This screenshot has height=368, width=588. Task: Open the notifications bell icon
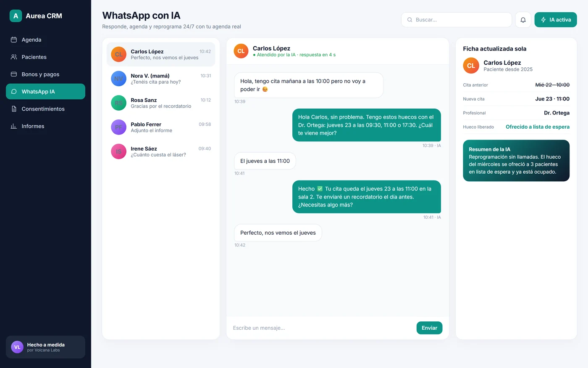click(523, 20)
